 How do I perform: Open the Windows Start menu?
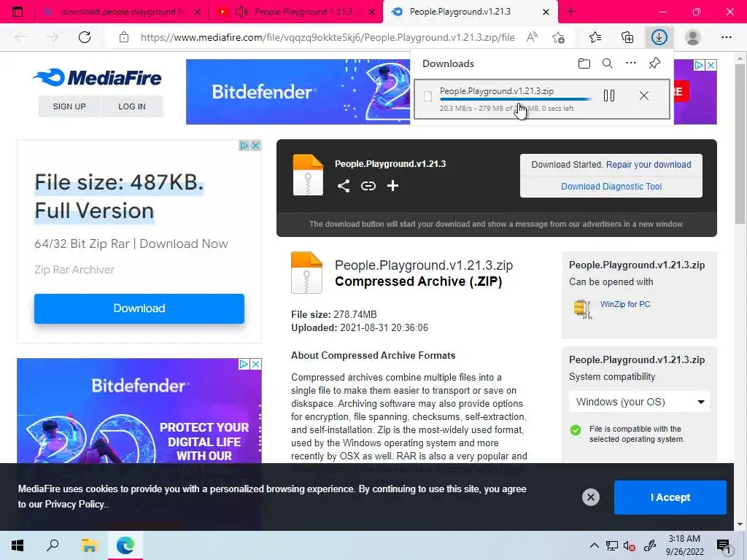coord(18,545)
